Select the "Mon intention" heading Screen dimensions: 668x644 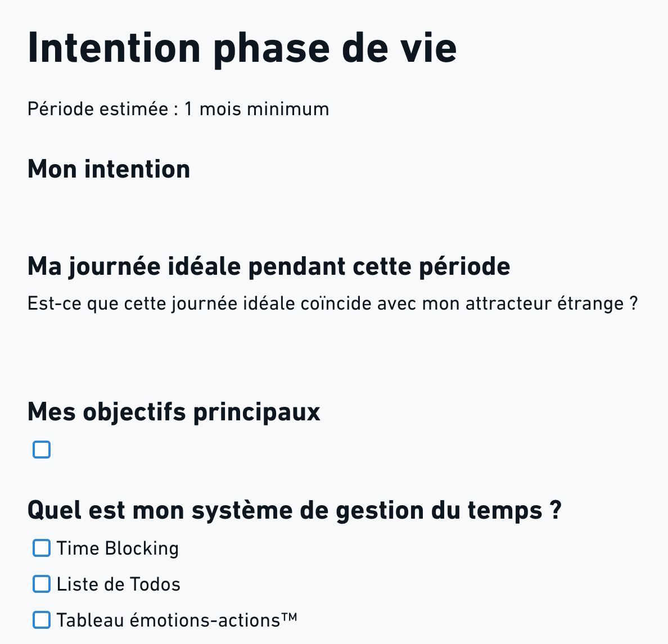[x=109, y=169]
